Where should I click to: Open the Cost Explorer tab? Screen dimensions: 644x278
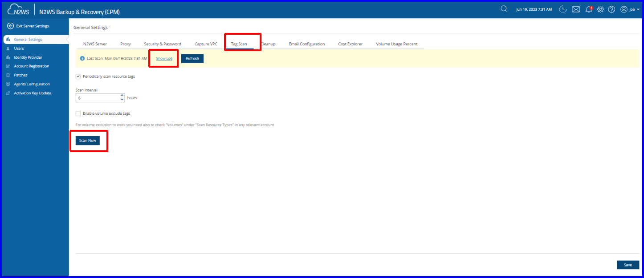click(x=351, y=44)
